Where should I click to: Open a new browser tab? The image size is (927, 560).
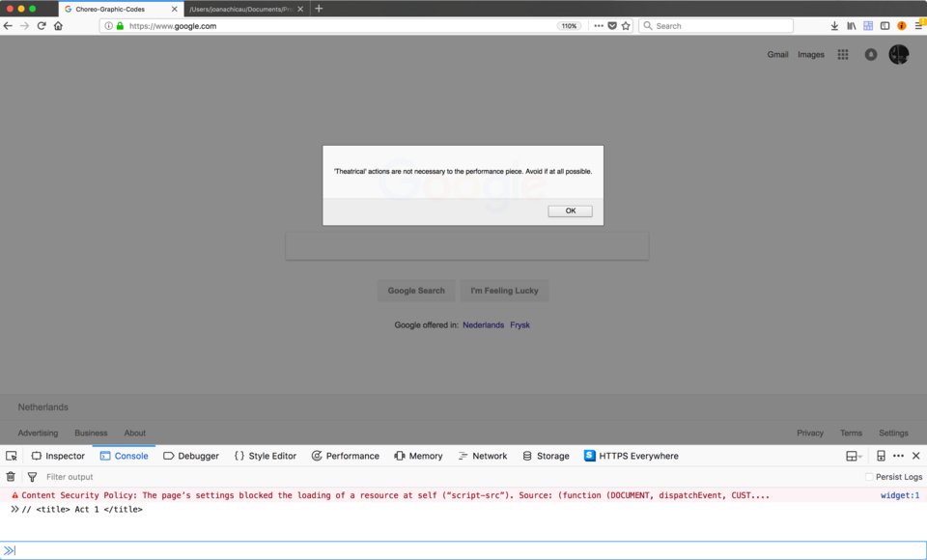click(x=320, y=9)
